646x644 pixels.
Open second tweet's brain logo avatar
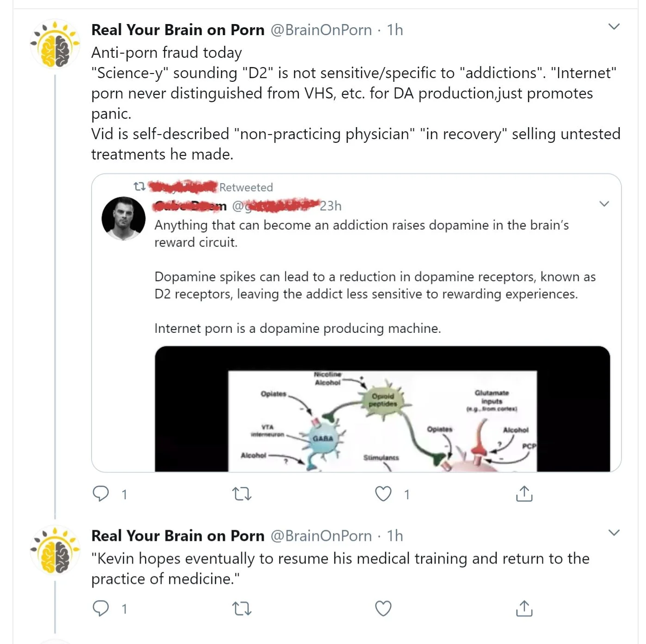click(55, 551)
